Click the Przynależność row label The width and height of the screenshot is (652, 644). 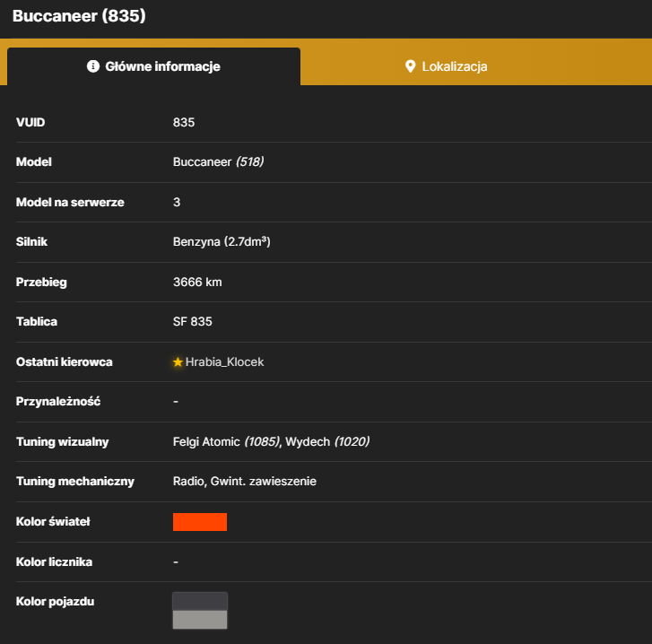(58, 401)
